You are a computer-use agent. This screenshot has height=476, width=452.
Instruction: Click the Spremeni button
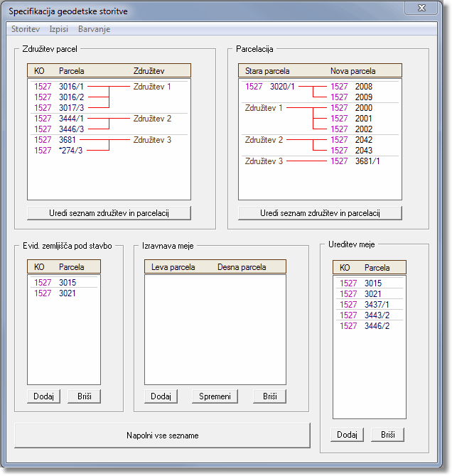coord(215,396)
